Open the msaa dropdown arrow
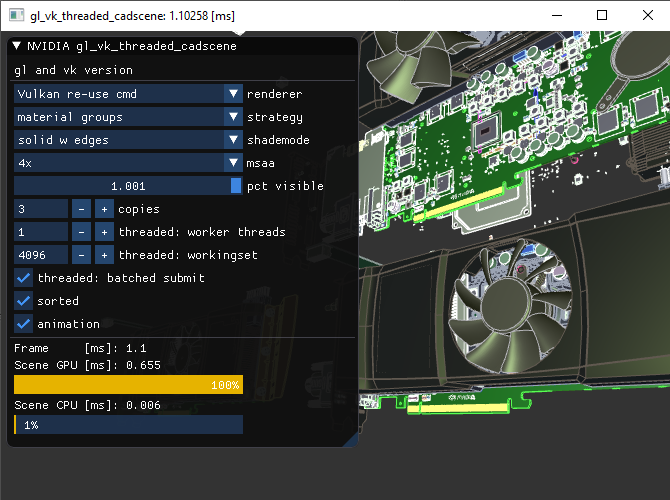Screen dimensions: 670x500 (233, 163)
